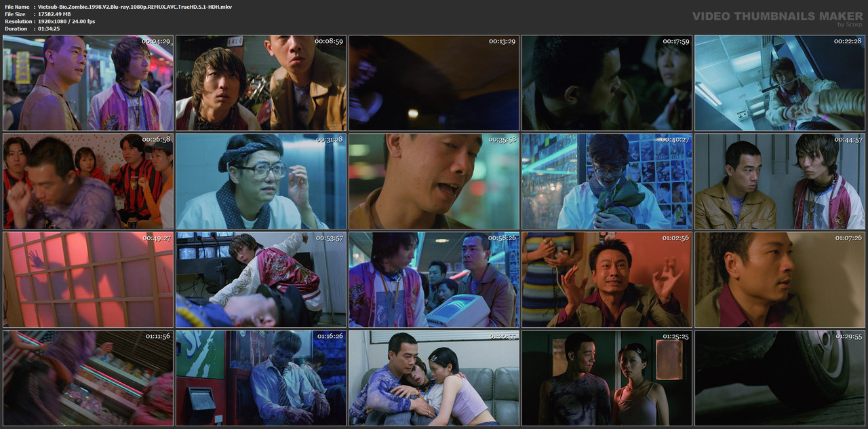The width and height of the screenshot is (868, 429).
Task: Open the car tire frame at 01:29:55
Action: click(x=780, y=378)
